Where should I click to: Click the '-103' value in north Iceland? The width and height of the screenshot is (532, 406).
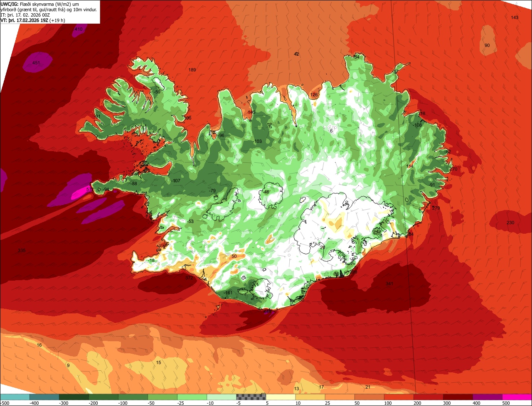[x=257, y=142]
